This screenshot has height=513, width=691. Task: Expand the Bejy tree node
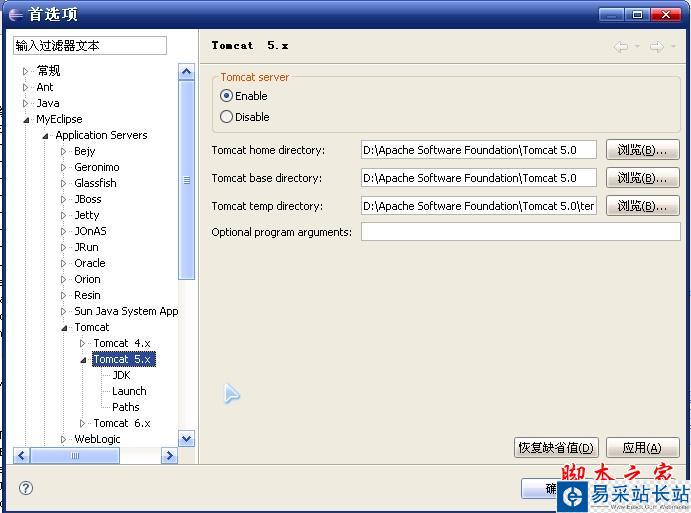[63, 151]
